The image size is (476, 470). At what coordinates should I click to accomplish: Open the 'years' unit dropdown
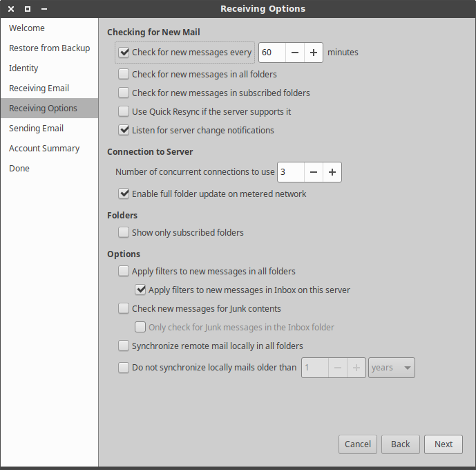click(x=392, y=368)
